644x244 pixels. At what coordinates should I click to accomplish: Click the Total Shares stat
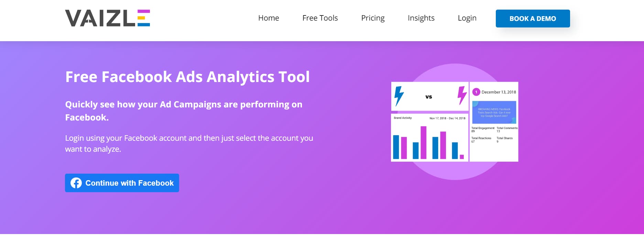click(x=504, y=140)
